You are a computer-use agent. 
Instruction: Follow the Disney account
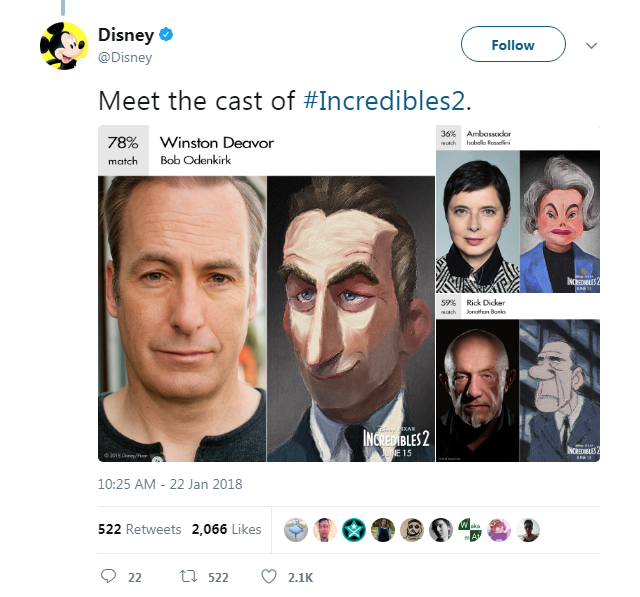[513, 44]
